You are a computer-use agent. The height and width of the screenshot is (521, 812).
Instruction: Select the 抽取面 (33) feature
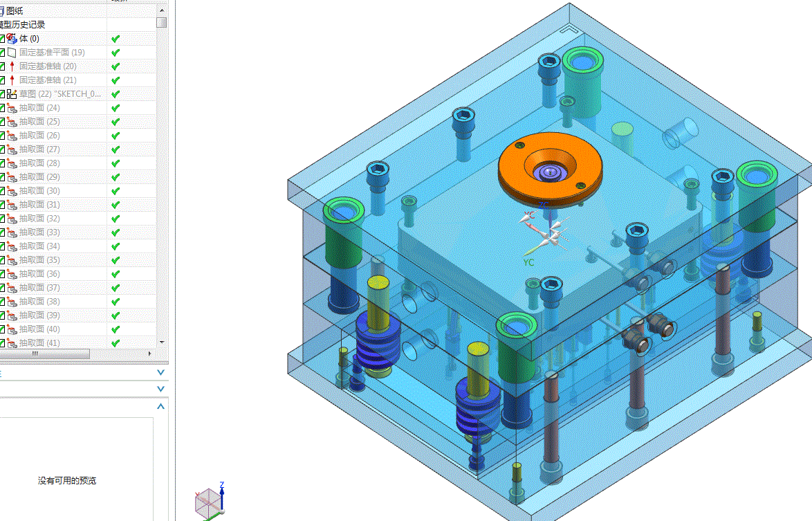click(x=39, y=232)
